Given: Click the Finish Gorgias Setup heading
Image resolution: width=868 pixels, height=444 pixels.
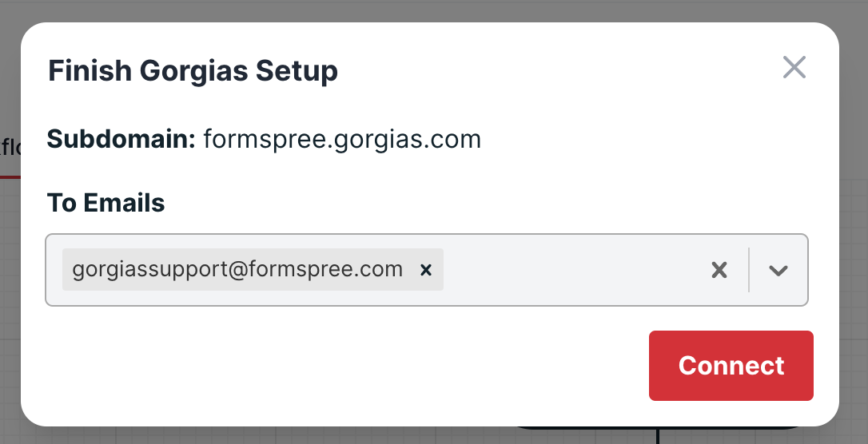Looking at the screenshot, I should tap(193, 71).
